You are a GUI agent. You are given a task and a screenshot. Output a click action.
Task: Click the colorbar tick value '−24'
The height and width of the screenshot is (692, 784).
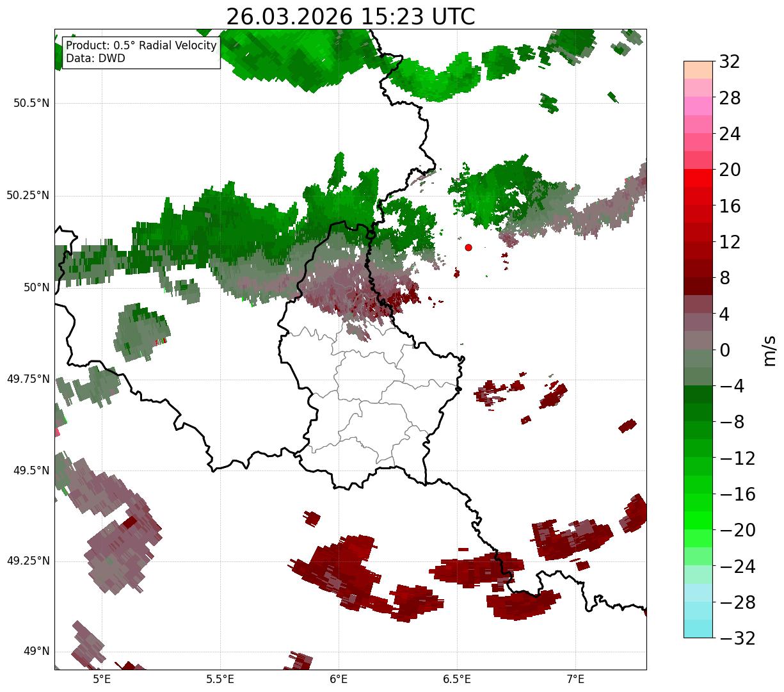737,567
